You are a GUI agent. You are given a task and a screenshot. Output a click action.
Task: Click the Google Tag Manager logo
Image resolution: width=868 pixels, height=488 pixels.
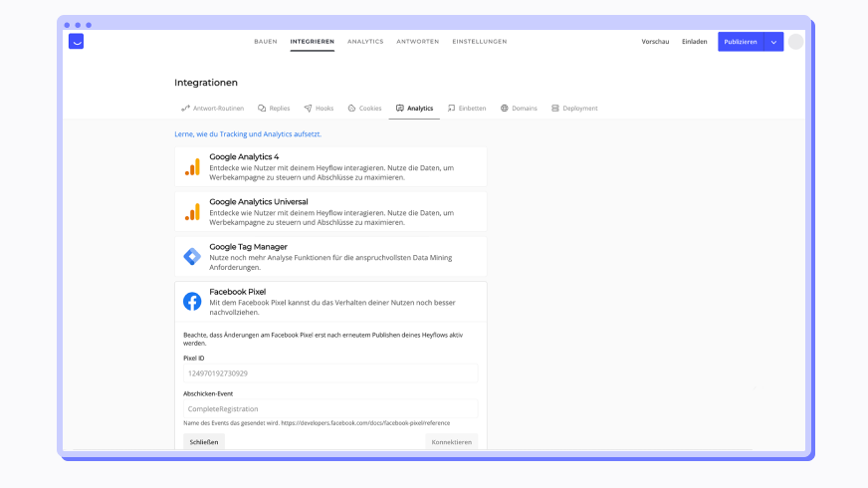point(192,257)
